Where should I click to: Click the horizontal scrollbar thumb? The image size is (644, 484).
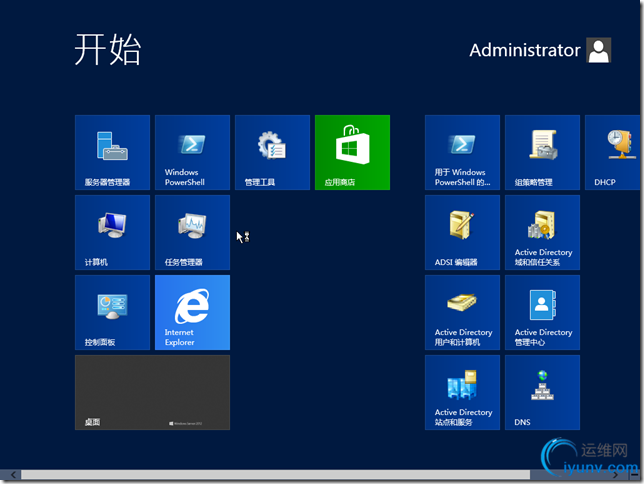pos(275,475)
